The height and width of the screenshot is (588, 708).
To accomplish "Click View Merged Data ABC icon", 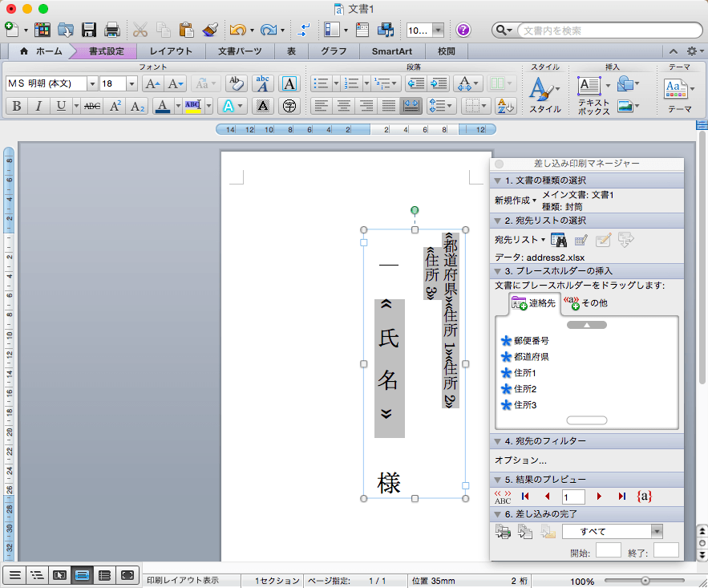I will pos(503,497).
